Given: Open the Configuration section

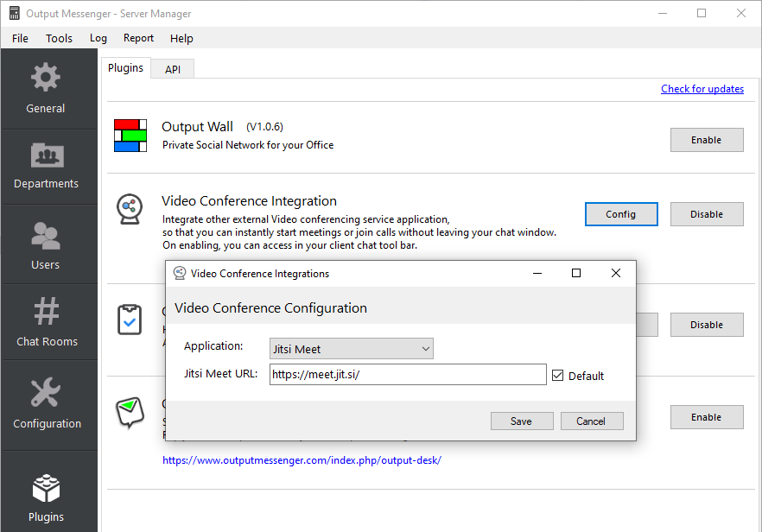Looking at the screenshot, I should click(48, 405).
